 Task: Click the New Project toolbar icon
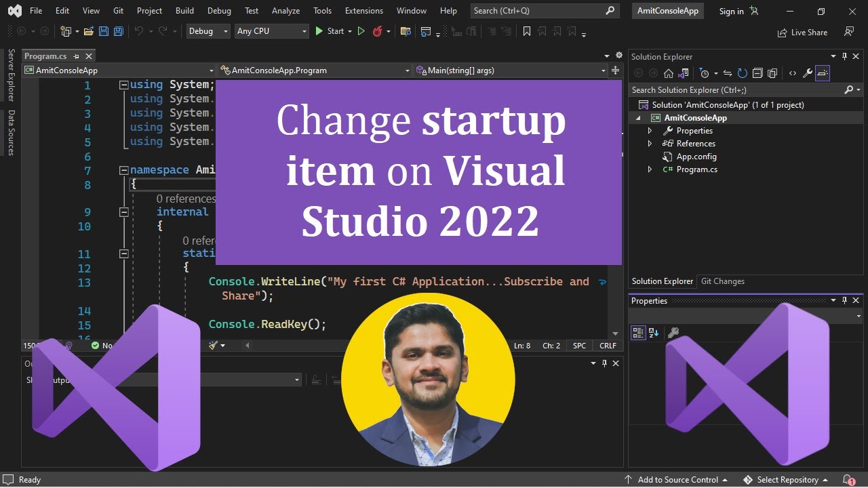tap(66, 31)
